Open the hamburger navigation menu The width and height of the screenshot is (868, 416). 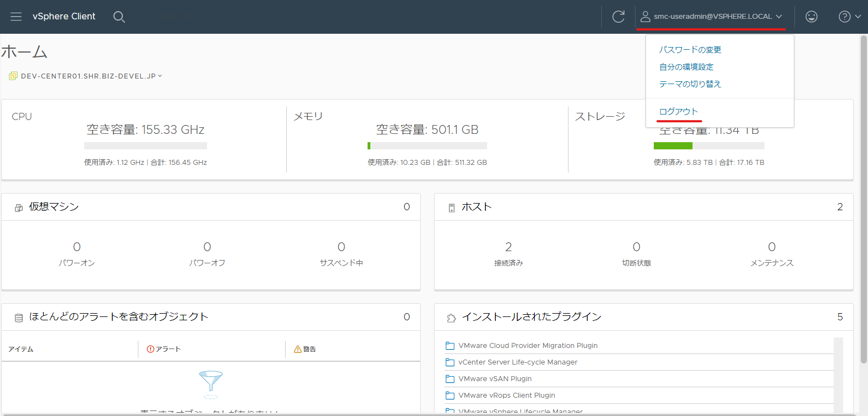pos(16,17)
